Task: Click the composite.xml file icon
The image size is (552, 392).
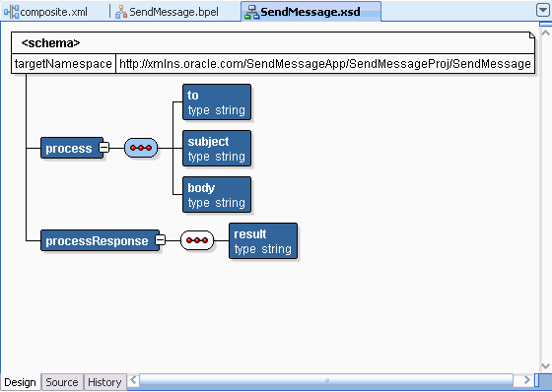Action: click(11, 12)
